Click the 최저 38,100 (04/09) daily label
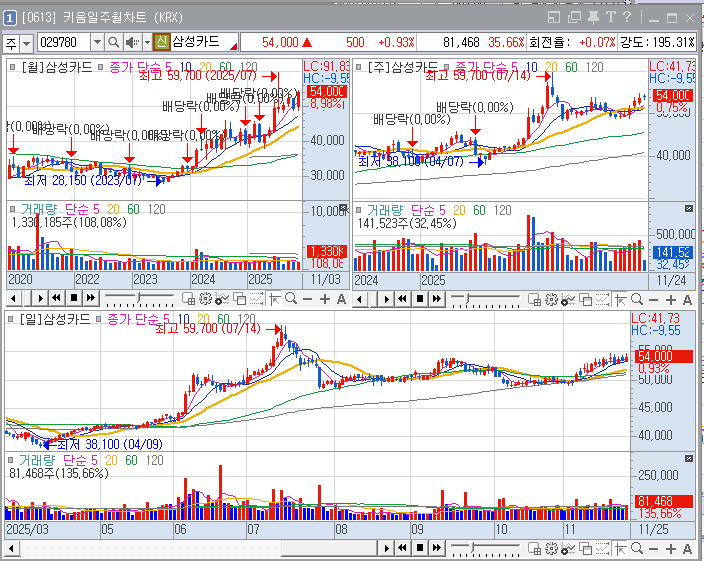This screenshot has width=704, height=561. coord(110,444)
